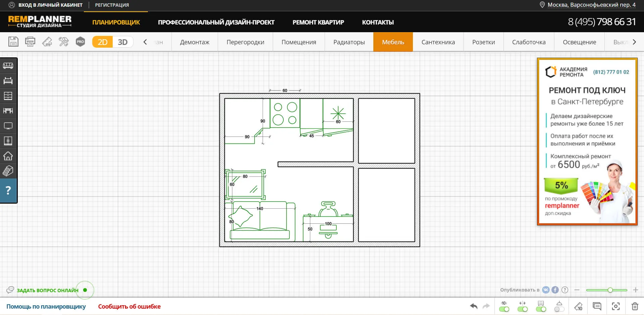
Task: Click the phone number 8 (495) 798 66 31
Action: [602, 22]
